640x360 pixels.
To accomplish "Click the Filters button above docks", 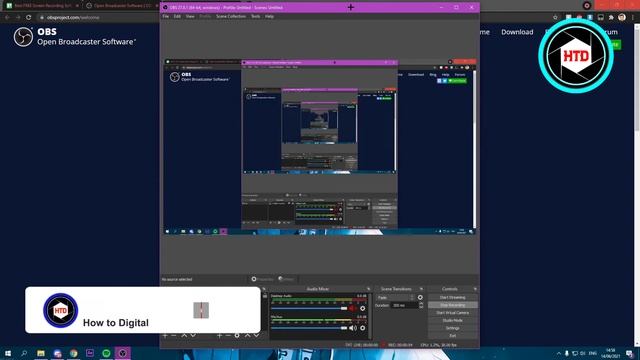I will click(x=286, y=279).
